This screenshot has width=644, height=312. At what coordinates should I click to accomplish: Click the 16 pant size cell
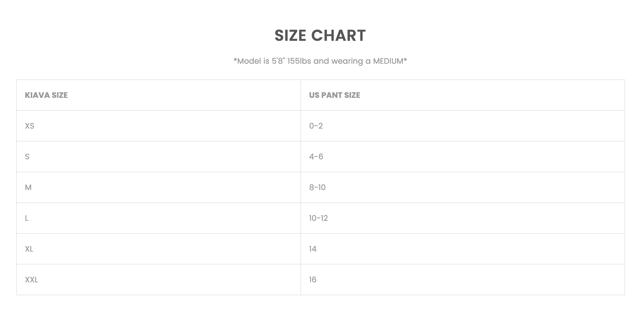(313, 280)
